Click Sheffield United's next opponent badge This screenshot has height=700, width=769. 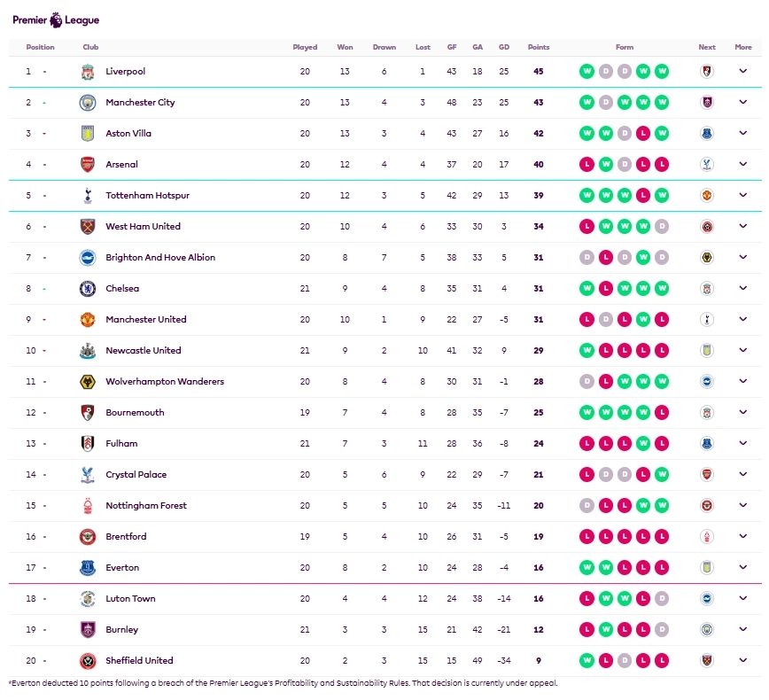pyautogui.click(x=706, y=661)
